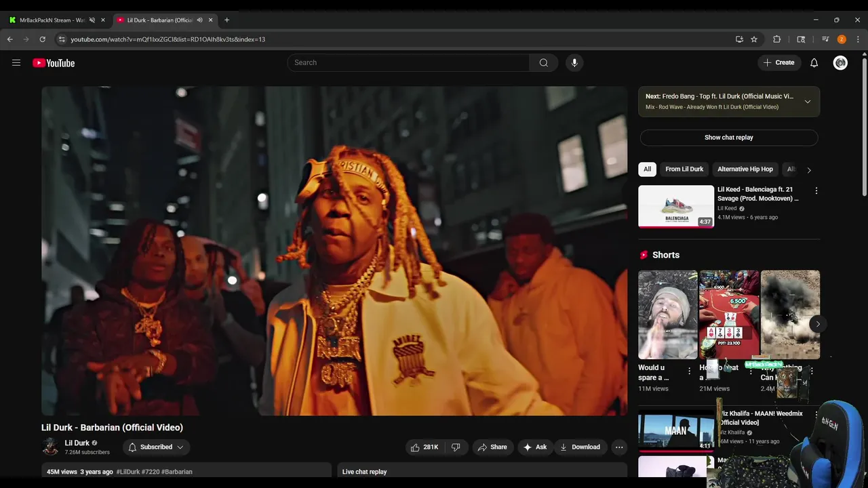Open the #LilDurk hashtag link
This screenshot has height=488, width=868.
[x=128, y=472]
